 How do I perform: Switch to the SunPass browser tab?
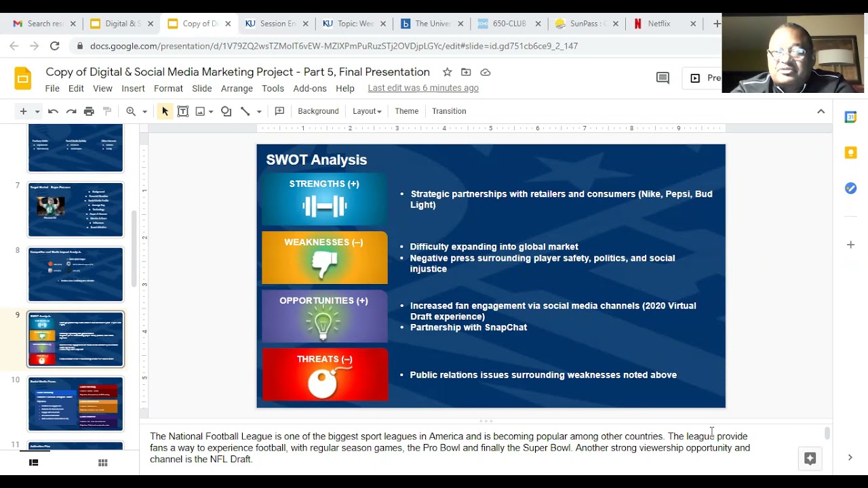pyautogui.click(x=586, y=24)
